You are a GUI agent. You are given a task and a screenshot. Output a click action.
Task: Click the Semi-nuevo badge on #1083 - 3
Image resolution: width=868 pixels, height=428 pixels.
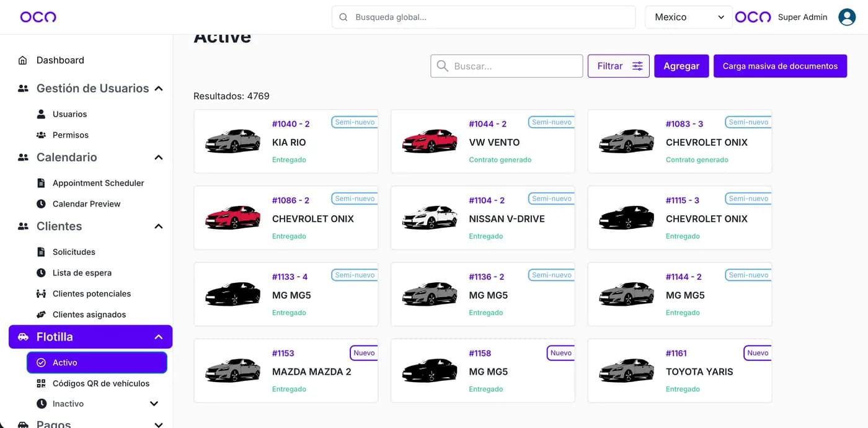[748, 122]
